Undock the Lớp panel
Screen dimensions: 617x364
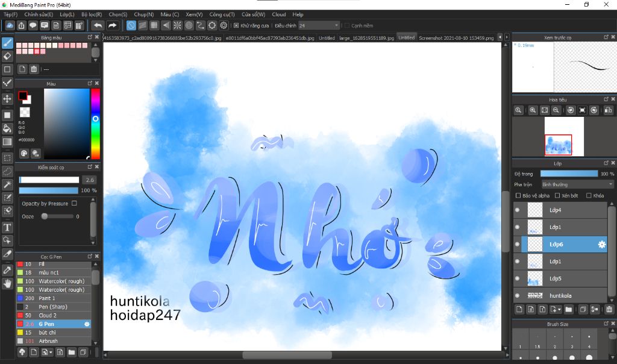click(x=606, y=163)
